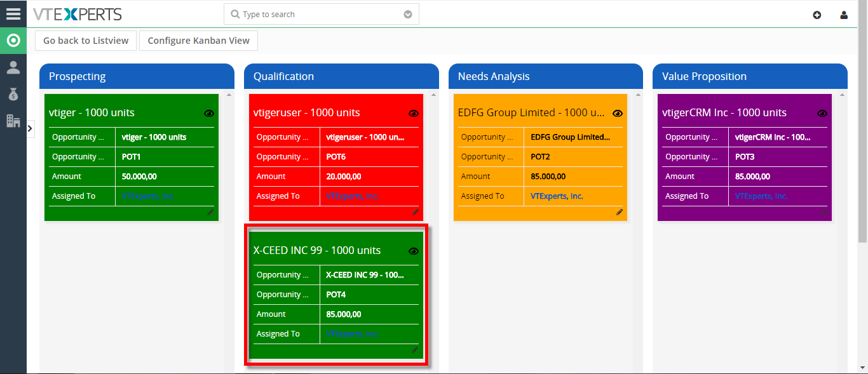Click the 20.000,00 amount value
Screen dimensions: 868x374
point(344,177)
